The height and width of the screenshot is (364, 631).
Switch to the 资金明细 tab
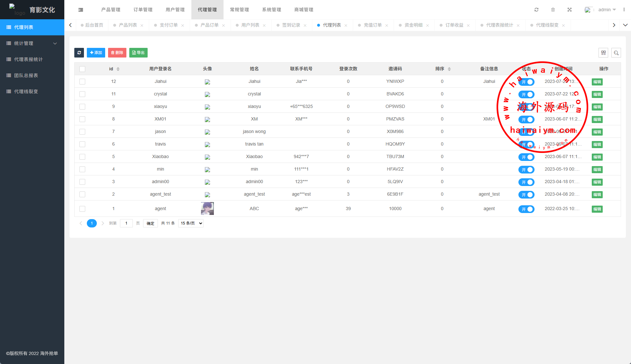pos(413,25)
